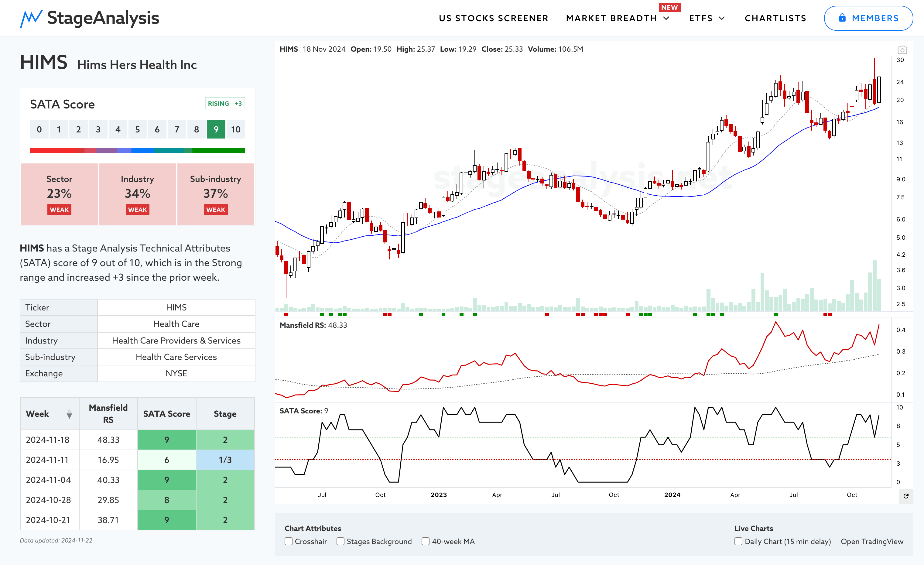Click the 2024-11-18 week row
The width and height of the screenshot is (924, 565).
[137, 440]
